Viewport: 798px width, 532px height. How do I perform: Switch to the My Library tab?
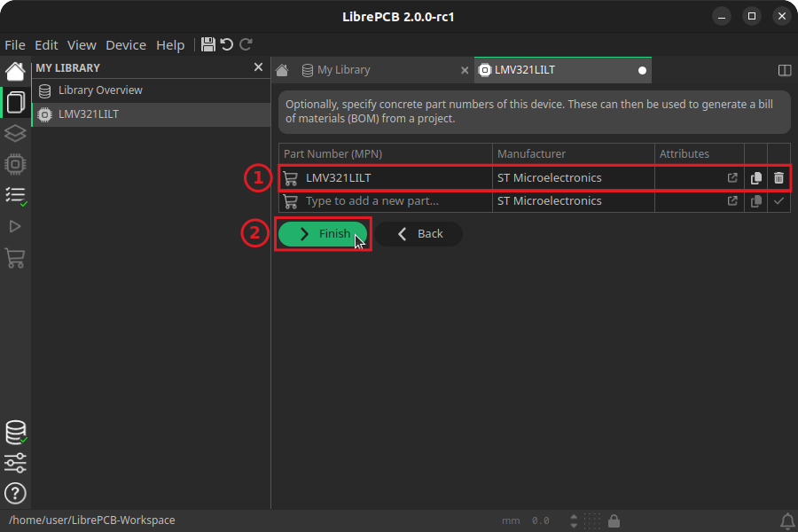click(x=343, y=70)
